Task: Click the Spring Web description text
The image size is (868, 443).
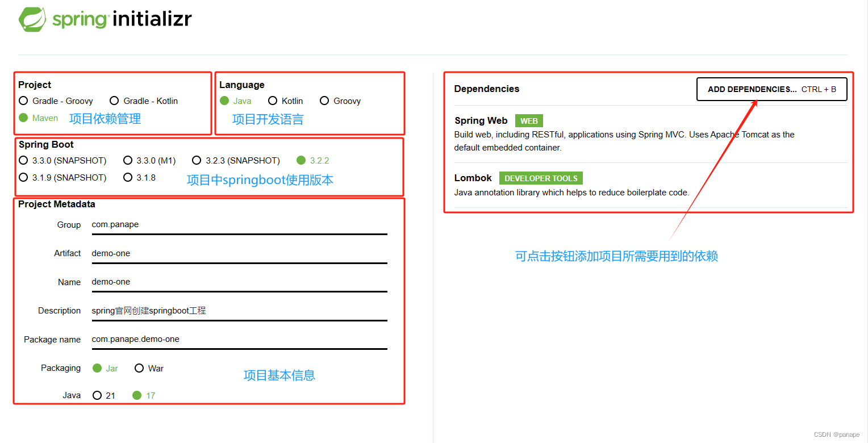Action: tap(624, 141)
